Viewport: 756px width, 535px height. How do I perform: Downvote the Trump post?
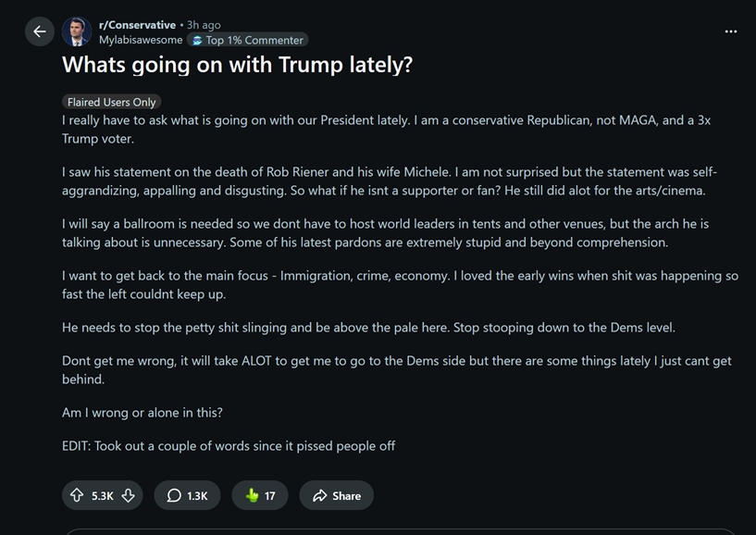click(129, 496)
